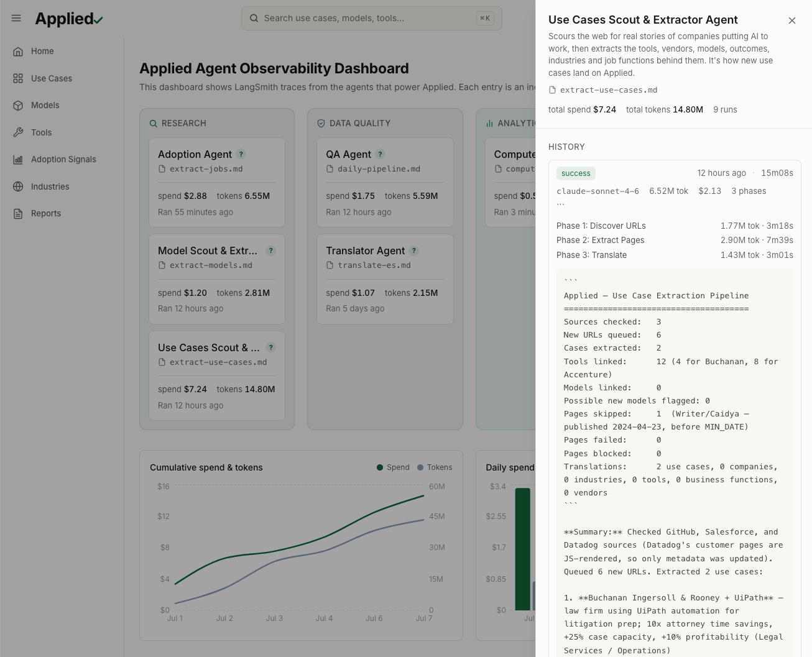
Task: Click total spend $7.24 in panel
Action: click(582, 109)
